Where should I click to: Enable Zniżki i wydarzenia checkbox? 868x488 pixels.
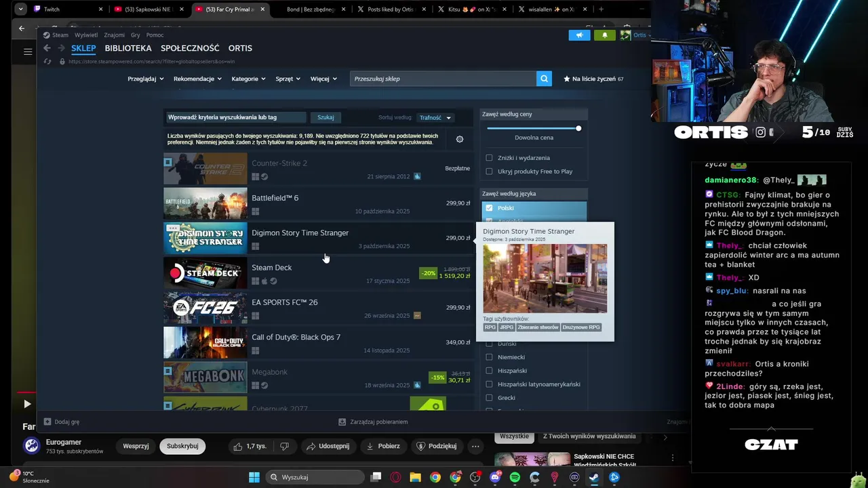click(x=489, y=158)
